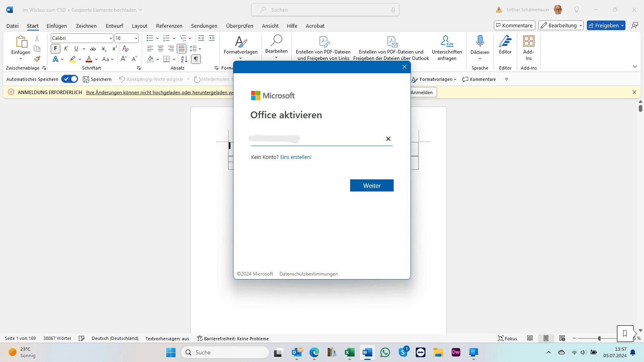Open the Editor pen icon

(x=506, y=41)
